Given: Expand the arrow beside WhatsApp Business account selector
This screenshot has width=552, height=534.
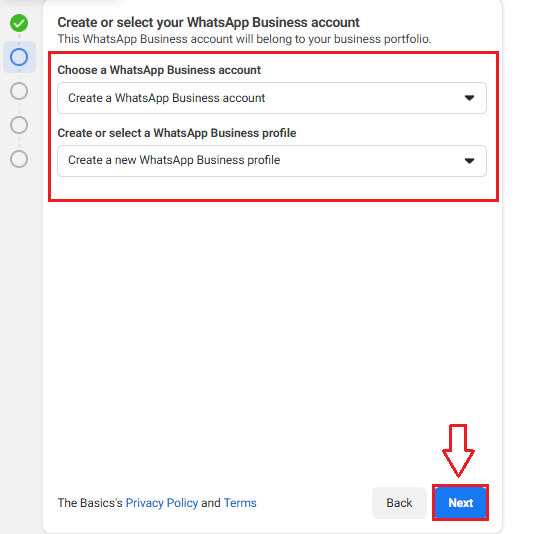Looking at the screenshot, I should pyautogui.click(x=469, y=98).
